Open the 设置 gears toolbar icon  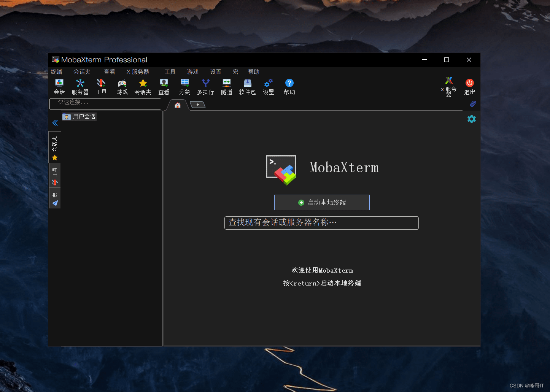tap(269, 87)
